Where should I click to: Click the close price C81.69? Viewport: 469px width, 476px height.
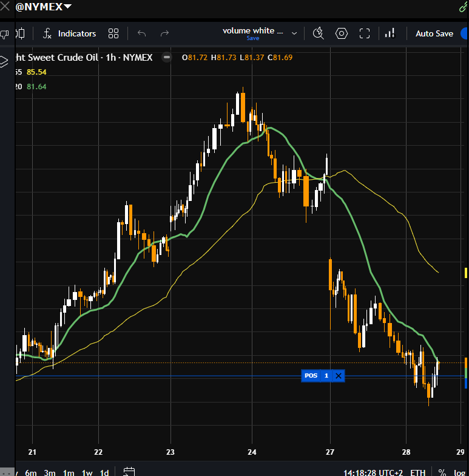pos(280,57)
